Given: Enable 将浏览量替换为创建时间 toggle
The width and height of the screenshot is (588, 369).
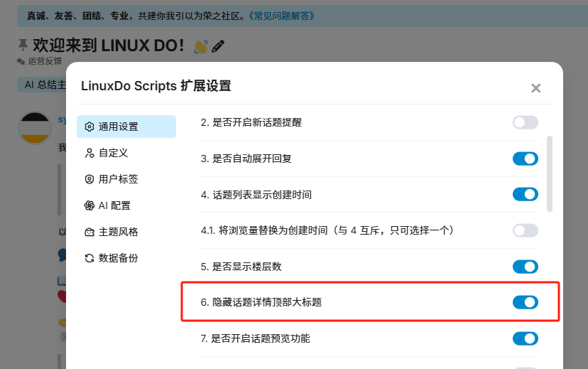Looking at the screenshot, I should click(x=526, y=230).
